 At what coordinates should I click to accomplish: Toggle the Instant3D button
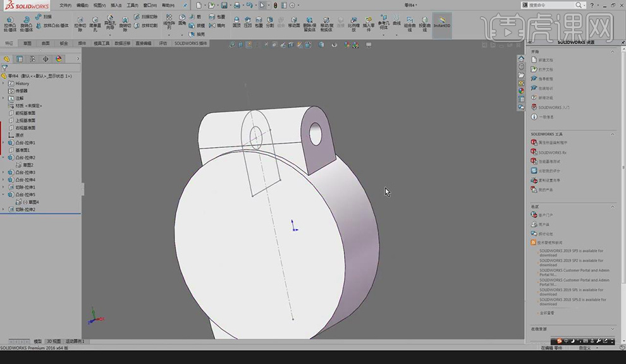442,23
